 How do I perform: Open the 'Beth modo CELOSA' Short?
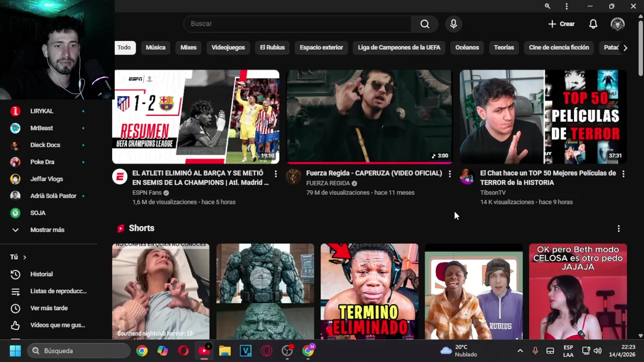pos(578,292)
